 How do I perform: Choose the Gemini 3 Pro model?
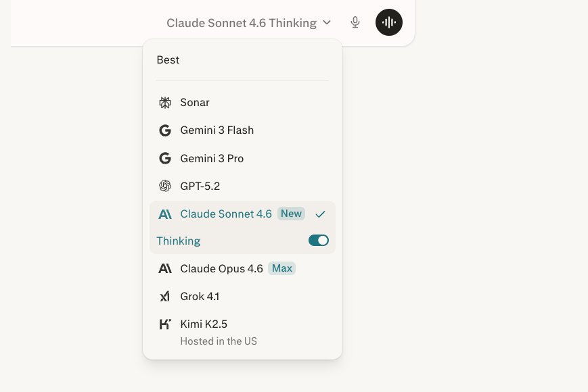(212, 158)
